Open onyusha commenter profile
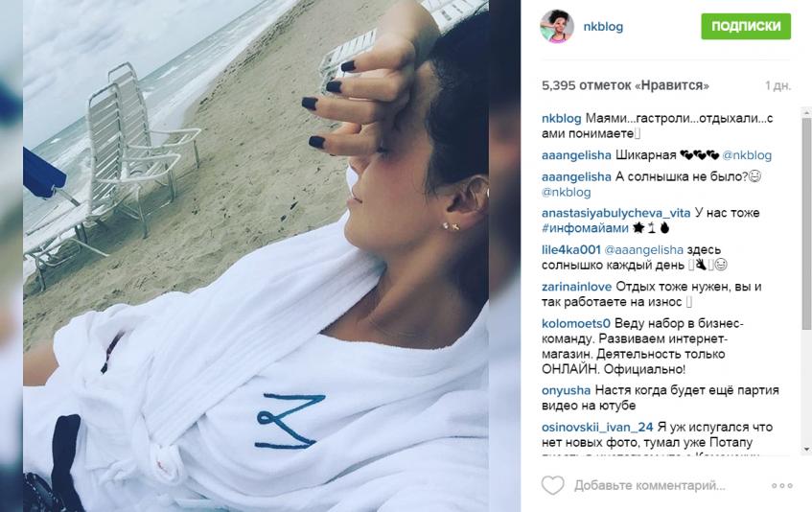Viewport: 812px width, 512px height. point(566,390)
